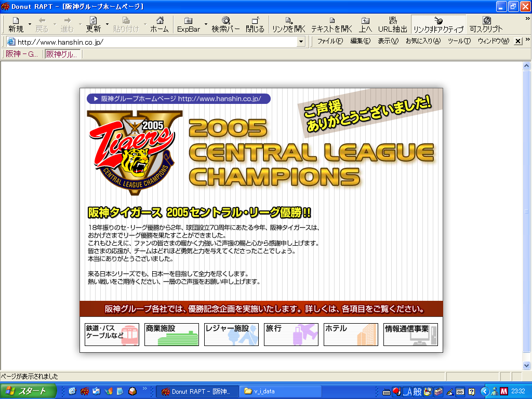
Task: Click the URL抽出 toolbar icon
Action: click(x=393, y=24)
